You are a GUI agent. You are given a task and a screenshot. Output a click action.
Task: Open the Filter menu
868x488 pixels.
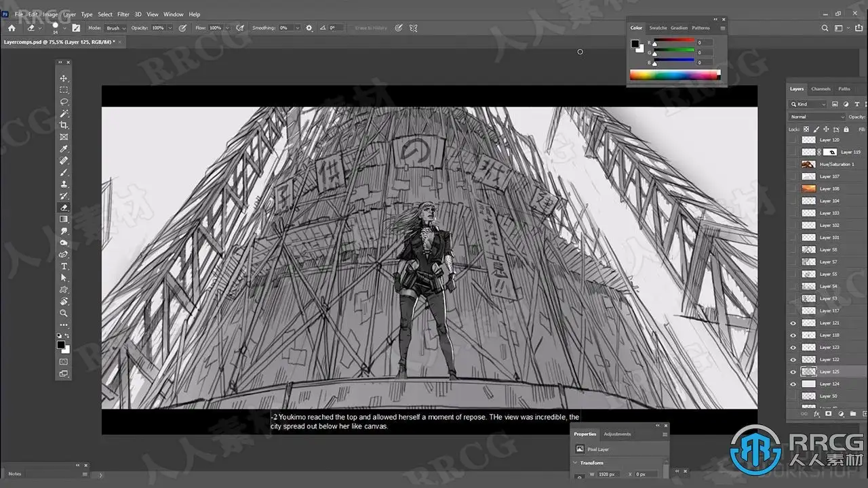123,14
